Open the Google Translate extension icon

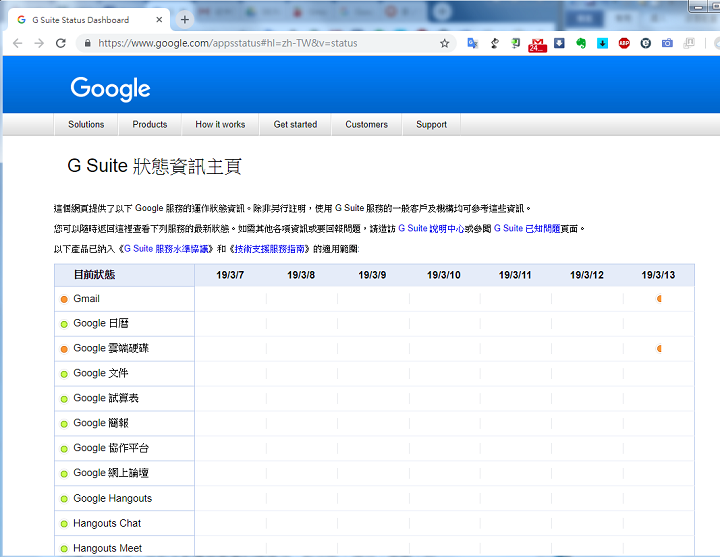472,43
